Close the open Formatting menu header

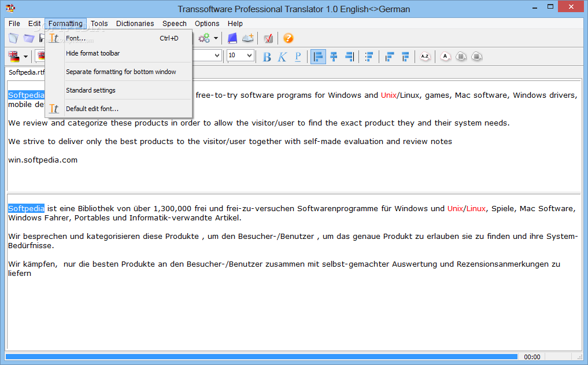66,23
